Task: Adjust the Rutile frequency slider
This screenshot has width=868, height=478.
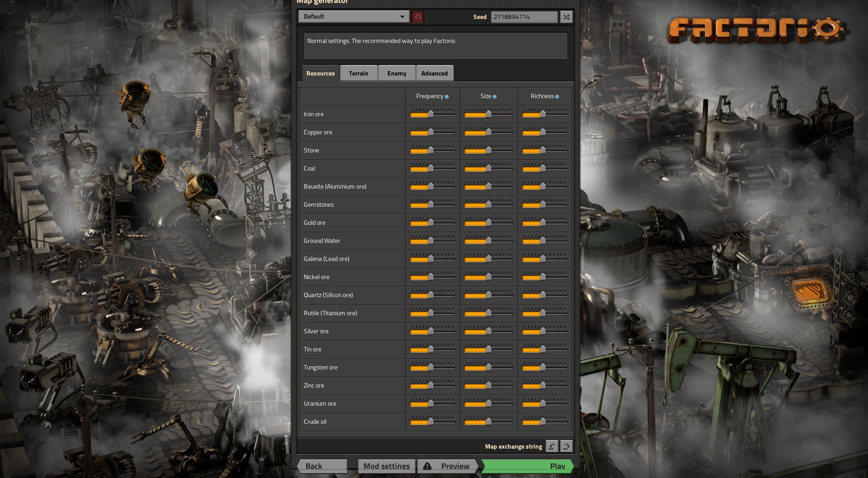Action: pyautogui.click(x=433, y=313)
